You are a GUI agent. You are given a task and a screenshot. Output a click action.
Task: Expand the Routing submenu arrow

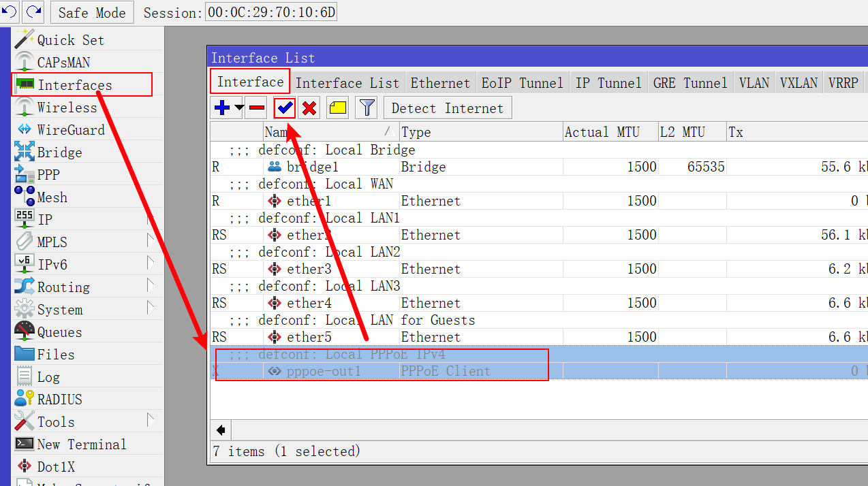click(x=151, y=287)
